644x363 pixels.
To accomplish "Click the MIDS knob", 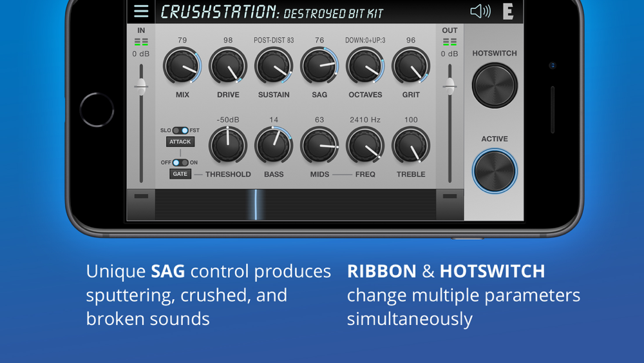I will pos(319,145).
